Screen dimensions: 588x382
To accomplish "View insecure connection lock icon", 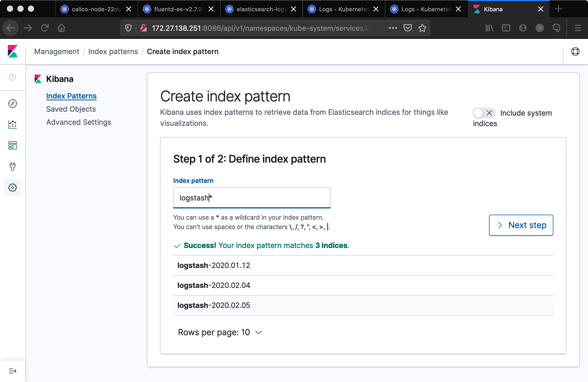I will (144, 28).
